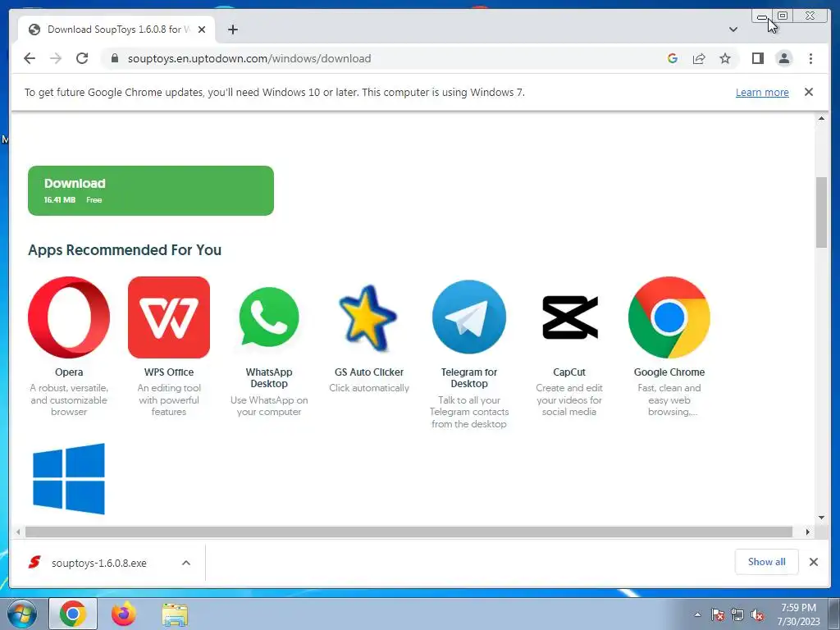Click the Google Chrome title text

pyautogui.click(x=669, y=372)
